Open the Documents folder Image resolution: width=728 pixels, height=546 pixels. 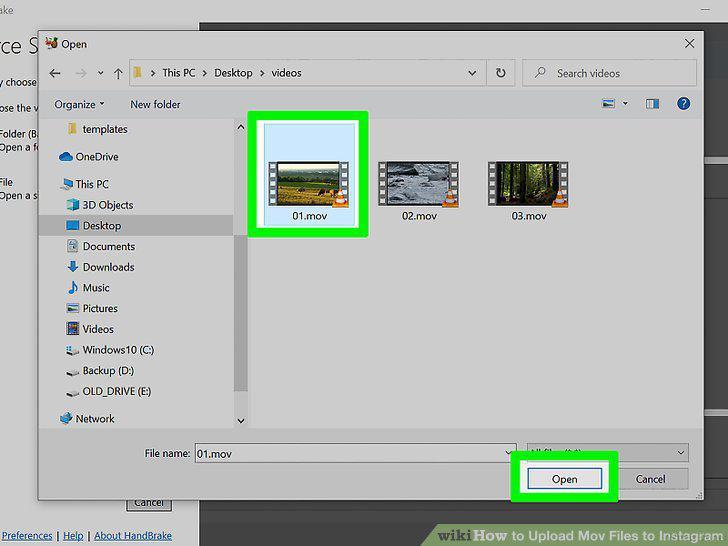pyautogui.click(x=101, y=246)
